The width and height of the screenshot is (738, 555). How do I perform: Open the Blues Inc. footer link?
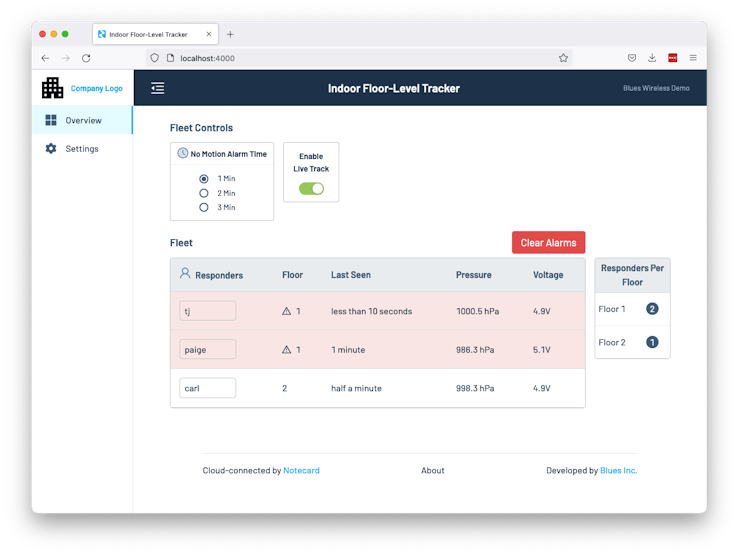tap(618, 470)
